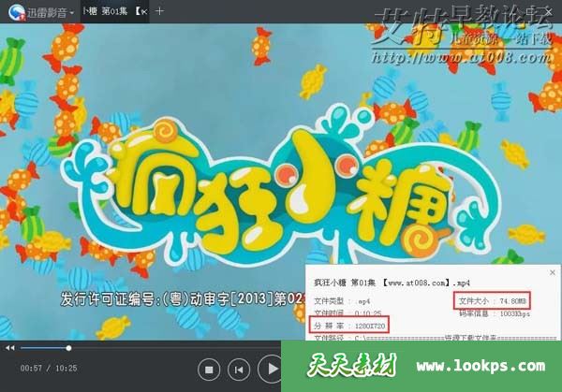Screen dimensions: 562x392
Task: Stop playback with the square button
Action: tap(209, 370)
